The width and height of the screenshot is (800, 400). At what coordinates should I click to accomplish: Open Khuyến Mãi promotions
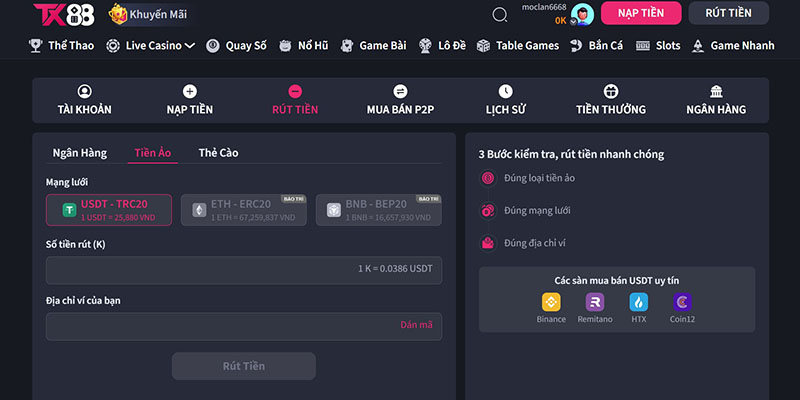[x=148, y=14]
